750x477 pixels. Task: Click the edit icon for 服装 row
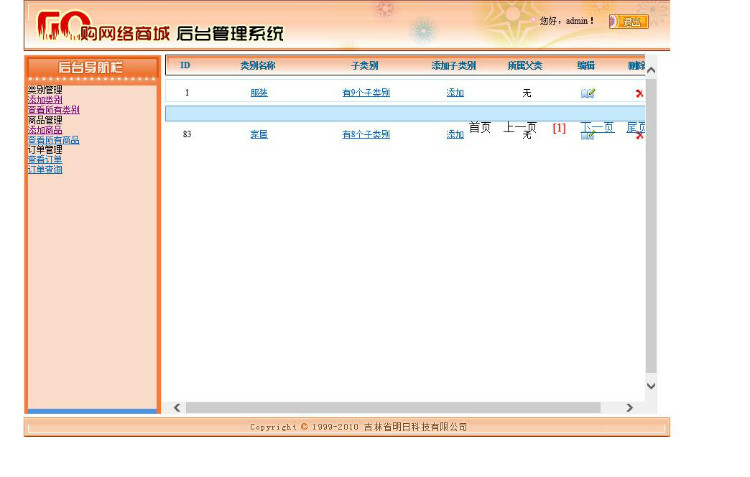tap(588, 93)
